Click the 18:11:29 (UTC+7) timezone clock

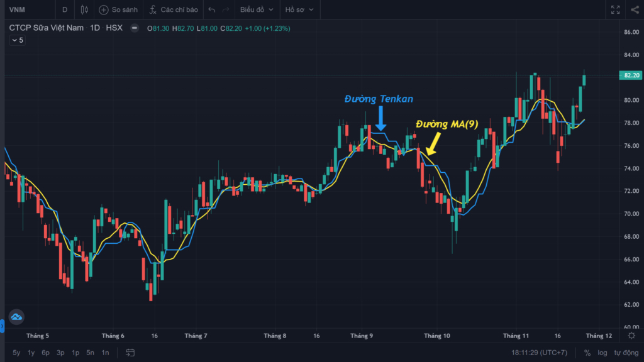pos(539,353)
